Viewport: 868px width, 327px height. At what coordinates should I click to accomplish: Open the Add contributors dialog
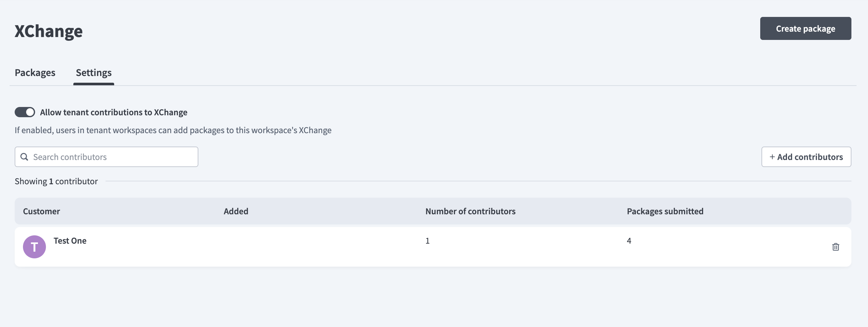(x=806, y=156)
